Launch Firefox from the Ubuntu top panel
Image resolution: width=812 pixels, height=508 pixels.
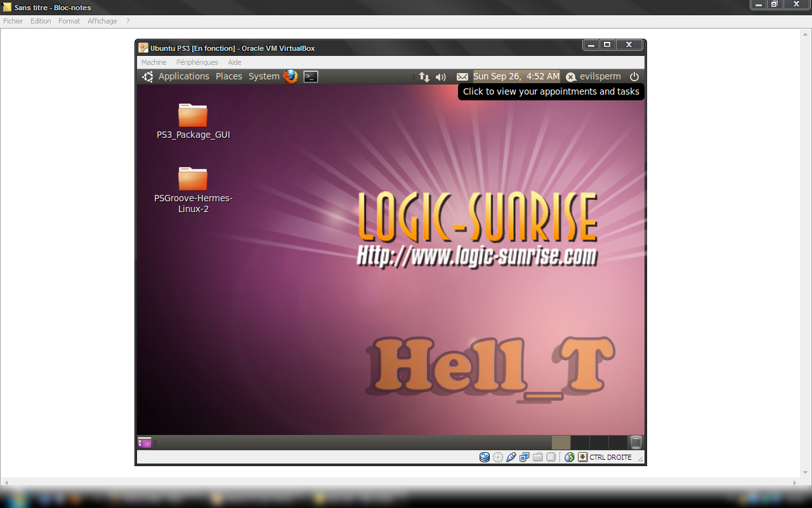[x=291, y=76]
